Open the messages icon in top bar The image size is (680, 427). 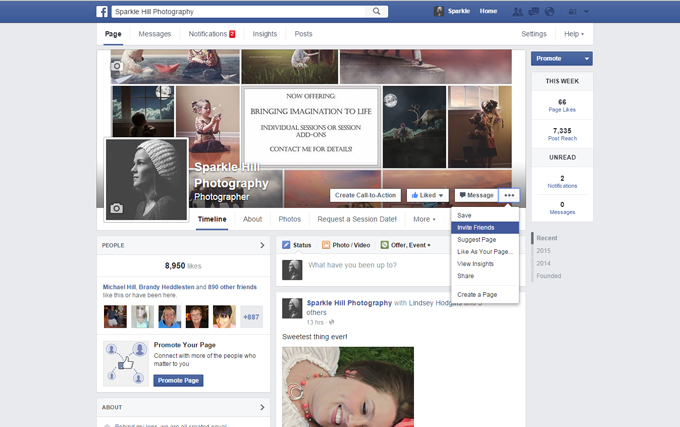(x=533, y=12)
